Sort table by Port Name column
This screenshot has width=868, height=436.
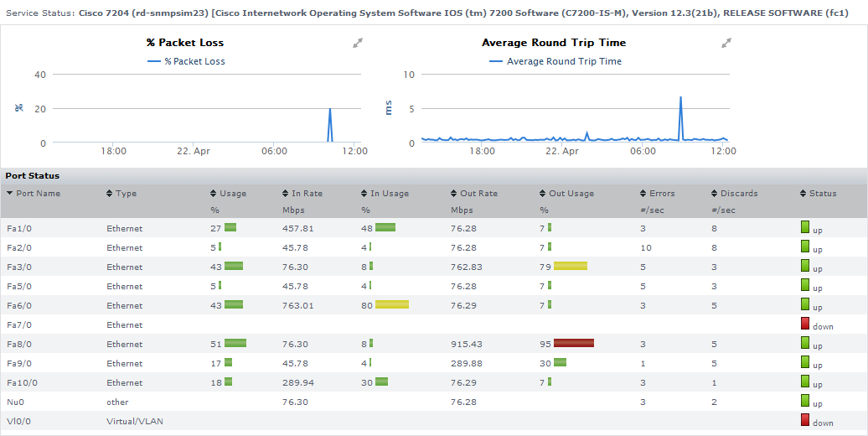(38, 194)
